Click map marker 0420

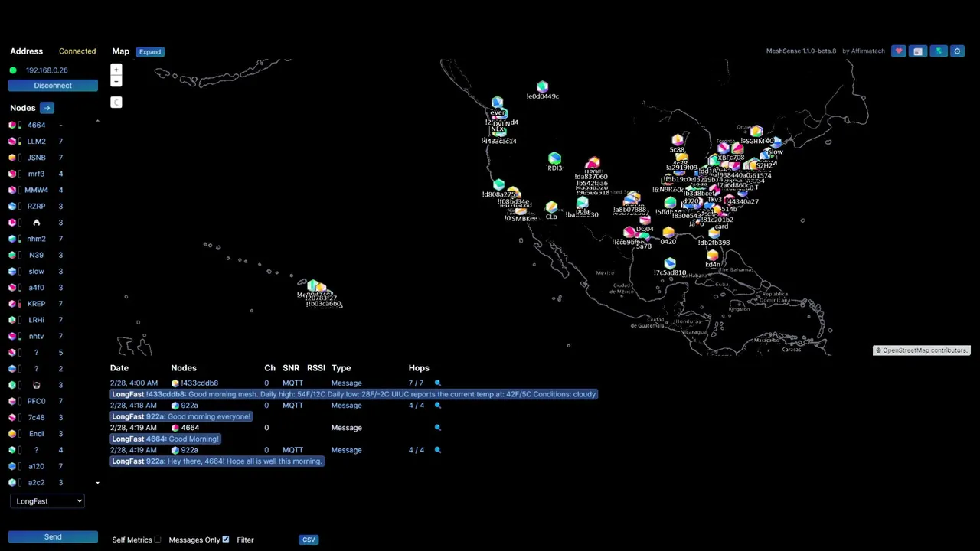(668, 233)
